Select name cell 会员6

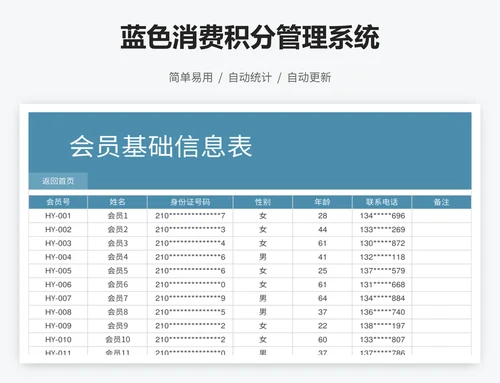pyautogui.click(x=117, y=285)
